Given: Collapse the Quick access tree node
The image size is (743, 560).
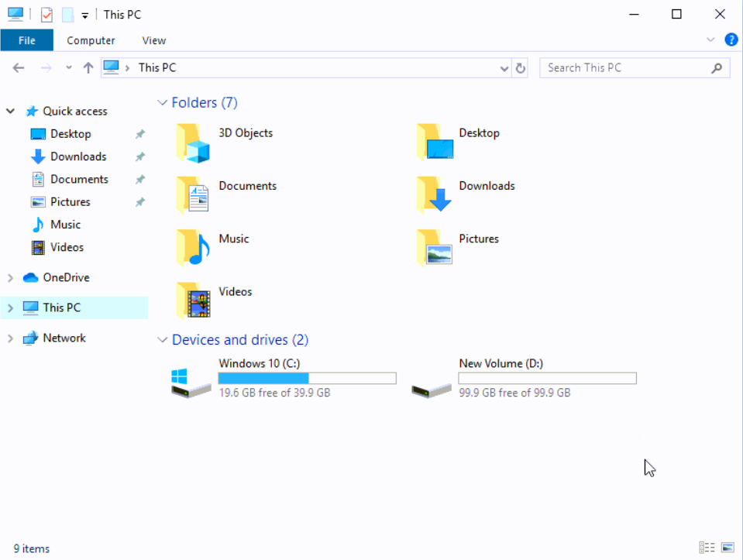Looking at the screenshot, I should (x=10, y=112).
